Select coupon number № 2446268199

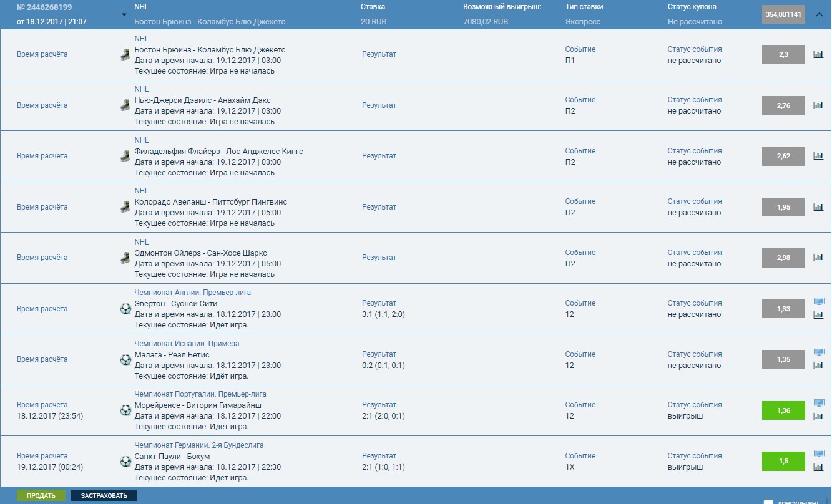click(x=44, y=7)
